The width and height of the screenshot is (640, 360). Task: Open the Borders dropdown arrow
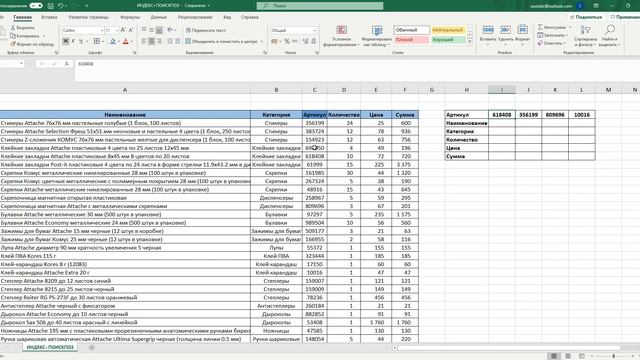[x=103, y=41]
